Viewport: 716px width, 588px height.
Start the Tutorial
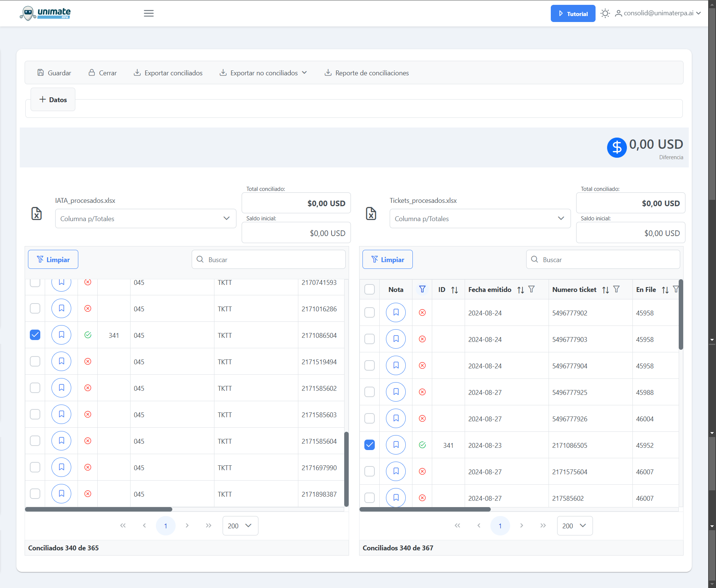point(573,13)
